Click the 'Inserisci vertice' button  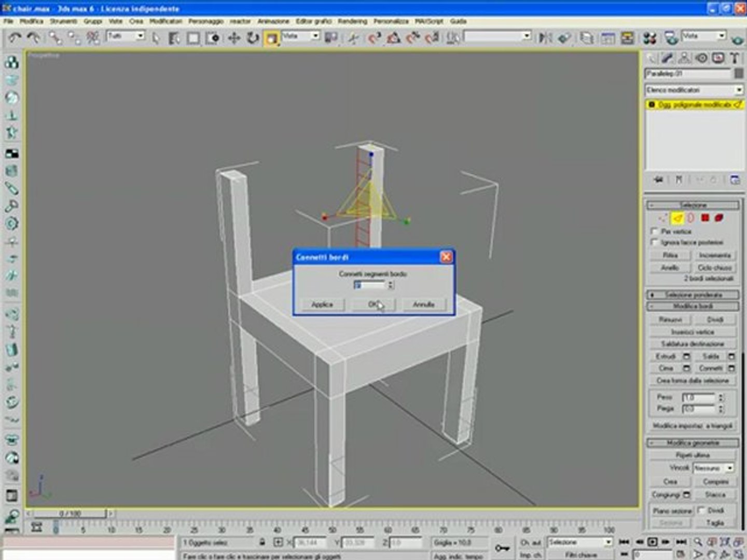(693, 332)
